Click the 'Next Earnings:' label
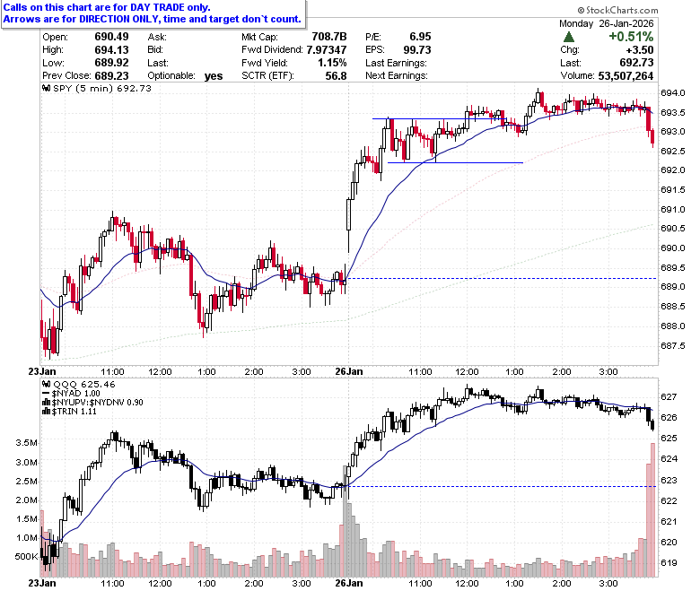Viewport: 700px width, 591px height. 397,76
